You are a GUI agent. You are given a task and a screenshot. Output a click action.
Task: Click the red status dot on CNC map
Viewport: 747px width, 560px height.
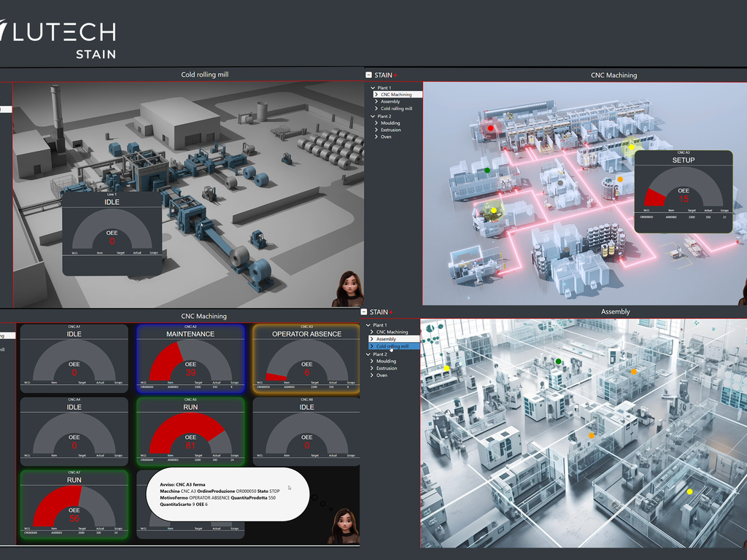tap(491, 128)
